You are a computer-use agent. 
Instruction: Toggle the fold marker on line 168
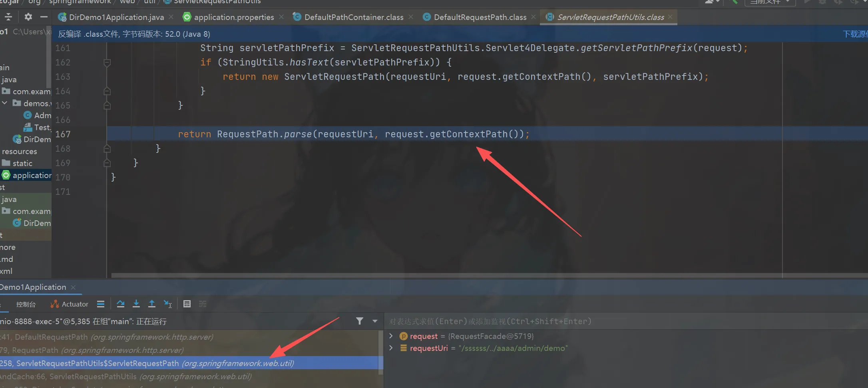107,149
